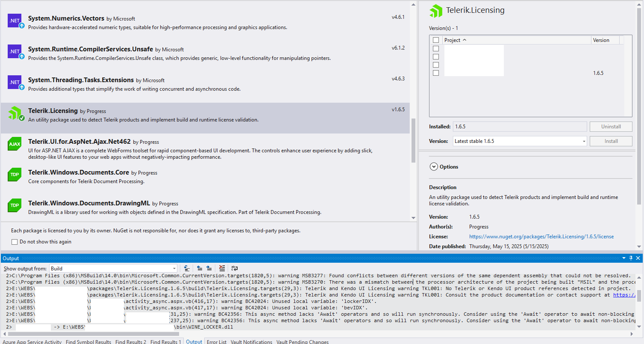Go to next message in Output toolbar

point(209,268)
